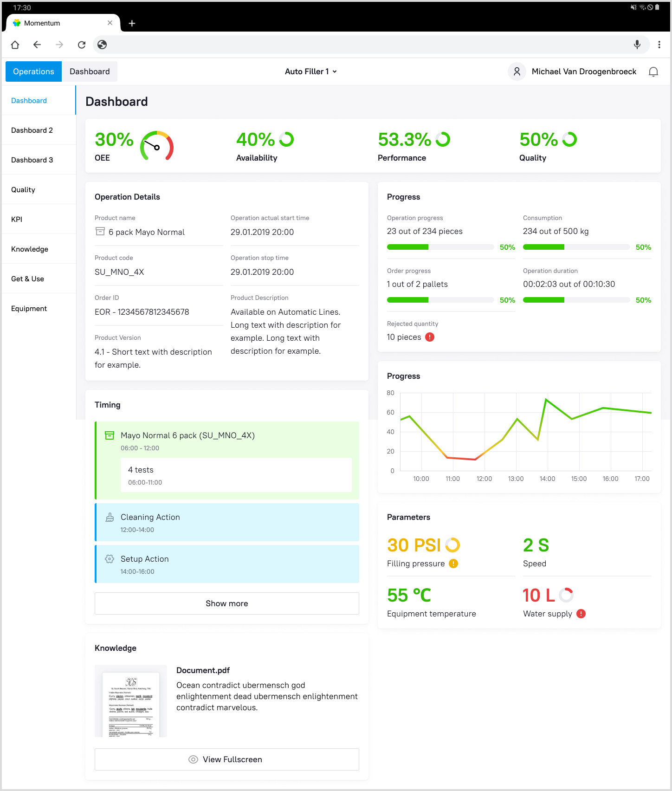Open KPI in the sidebar

click(39, 219)
